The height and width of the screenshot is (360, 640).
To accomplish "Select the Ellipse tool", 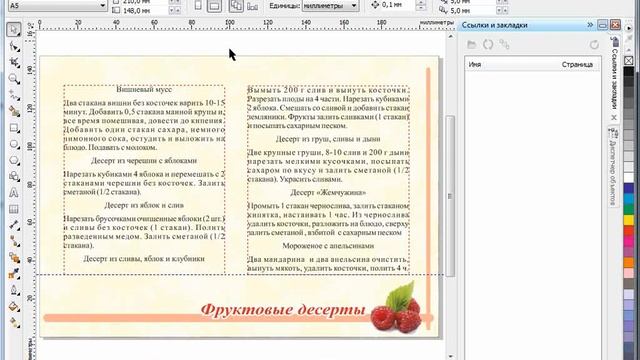I will click(13, 144).
